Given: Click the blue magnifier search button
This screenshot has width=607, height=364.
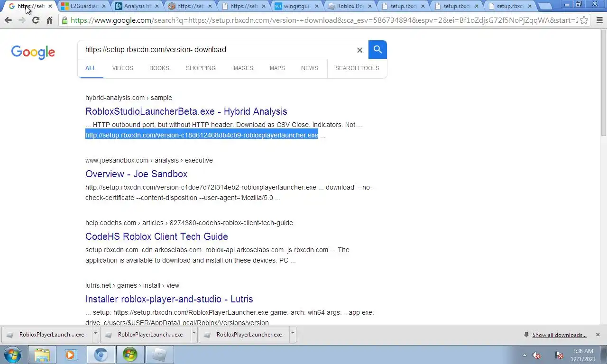Looking at the screenshot, I should (x=377, y=49).
